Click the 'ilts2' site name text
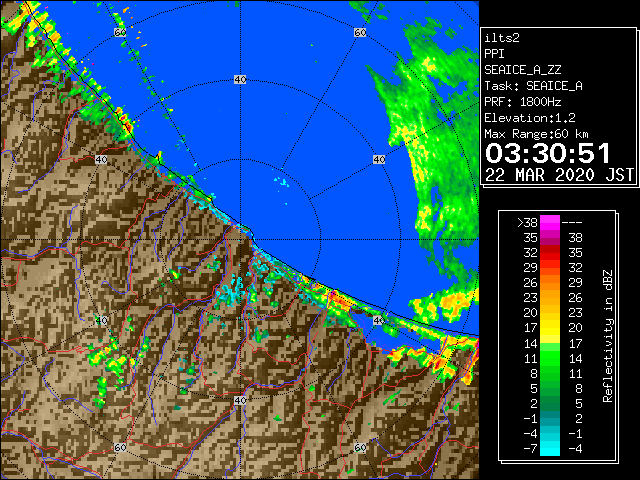The image size is (640, 480). pyautogui.click(x=502, y=38)
